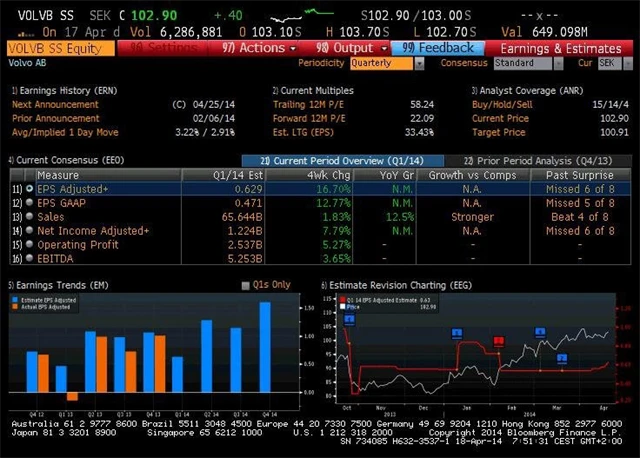
Task: Open 1) Earnings History (ERN)
Action: click(x=64, y=91)
